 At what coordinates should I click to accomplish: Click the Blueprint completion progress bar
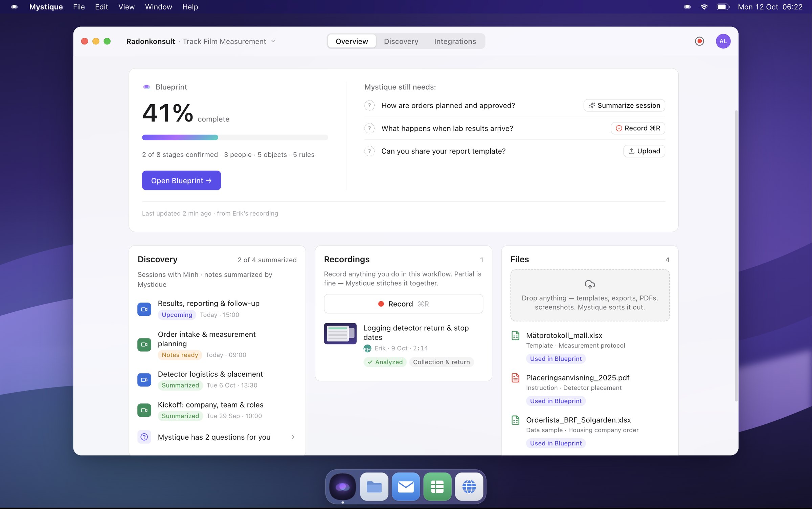(235, 137)
